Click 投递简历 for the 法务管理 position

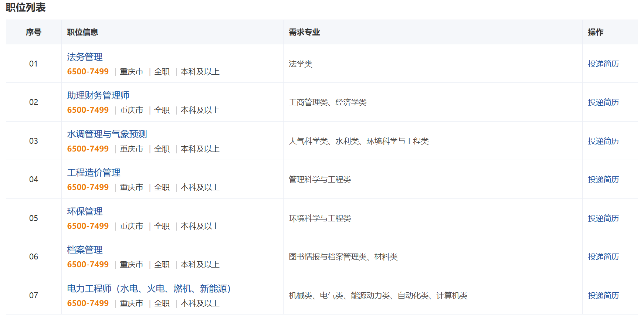(x=603, y=64)
